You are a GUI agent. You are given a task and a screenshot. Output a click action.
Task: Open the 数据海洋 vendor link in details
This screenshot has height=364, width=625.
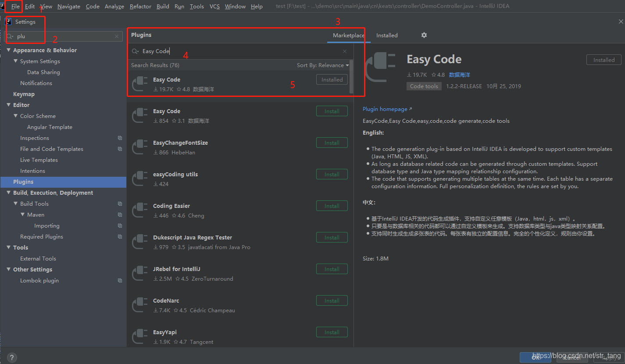tap(459, 75)
